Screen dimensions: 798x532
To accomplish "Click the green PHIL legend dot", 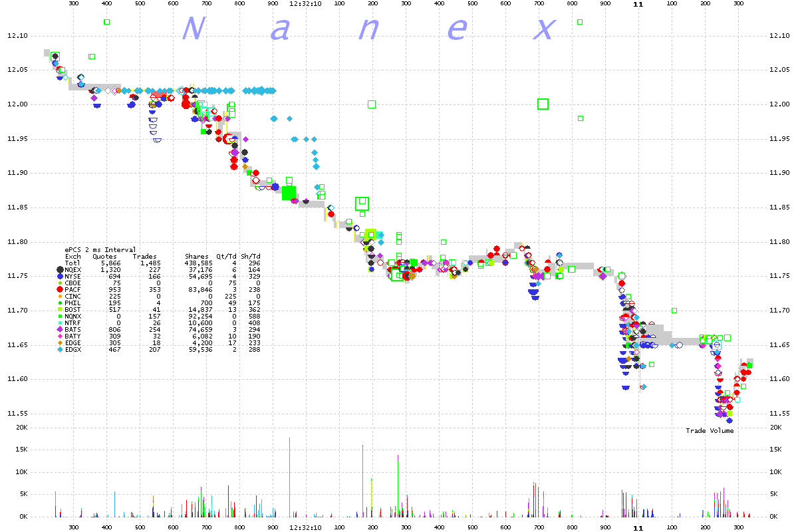I will point(61,303).
